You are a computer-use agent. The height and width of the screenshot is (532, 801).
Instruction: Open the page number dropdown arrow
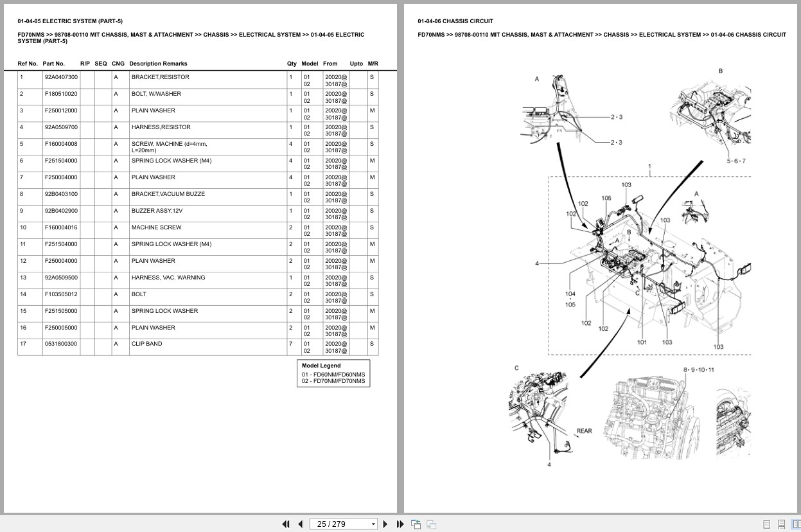click(374, 524)
